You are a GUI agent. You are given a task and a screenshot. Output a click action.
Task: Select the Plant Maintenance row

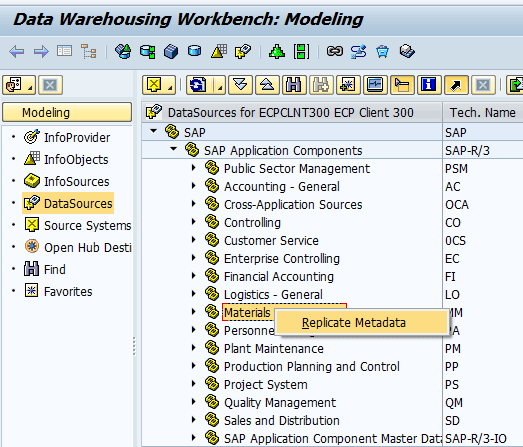[x=274, y=349]
